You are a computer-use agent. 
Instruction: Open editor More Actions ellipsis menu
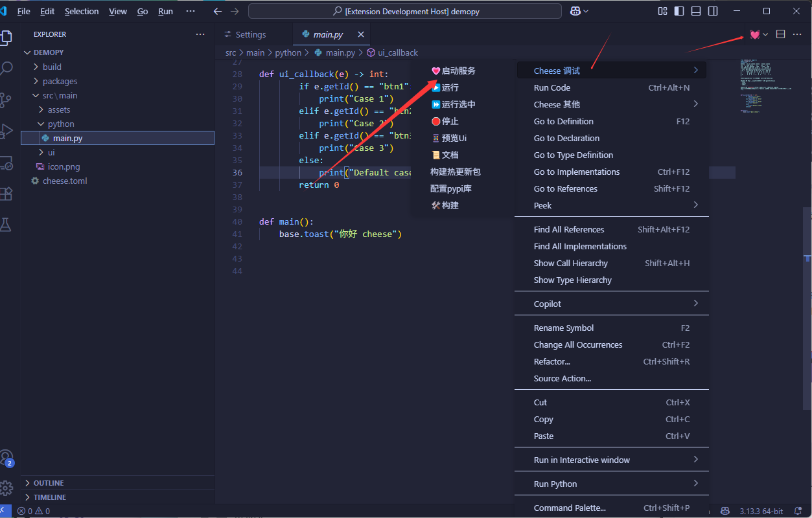797,34
